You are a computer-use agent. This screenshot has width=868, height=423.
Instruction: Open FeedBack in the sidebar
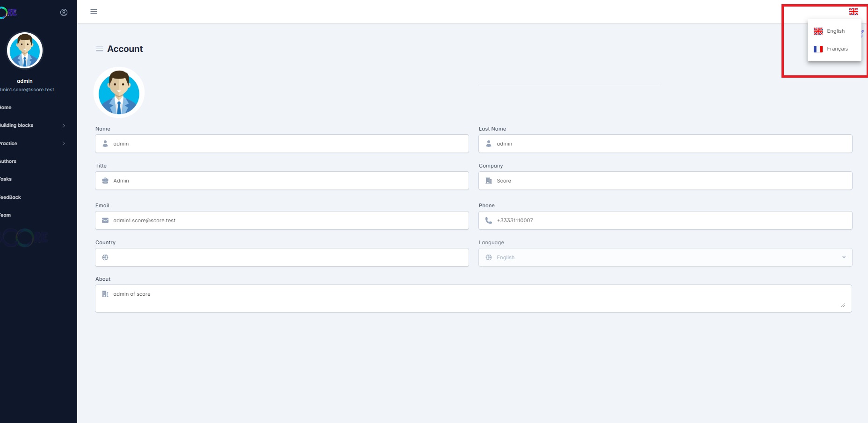tap(11, 197)
